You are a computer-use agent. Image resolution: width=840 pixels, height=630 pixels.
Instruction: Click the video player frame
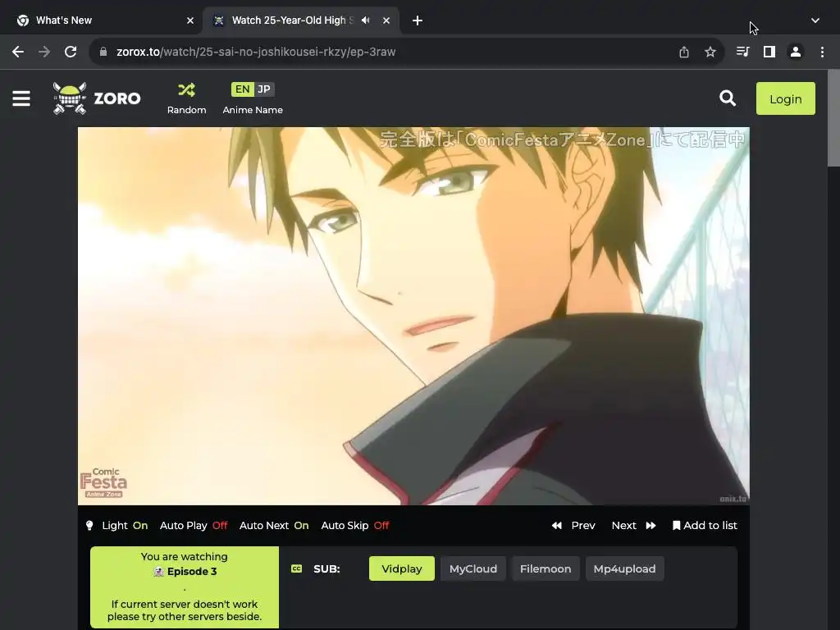pyautogui.click(x=413, y=316)
